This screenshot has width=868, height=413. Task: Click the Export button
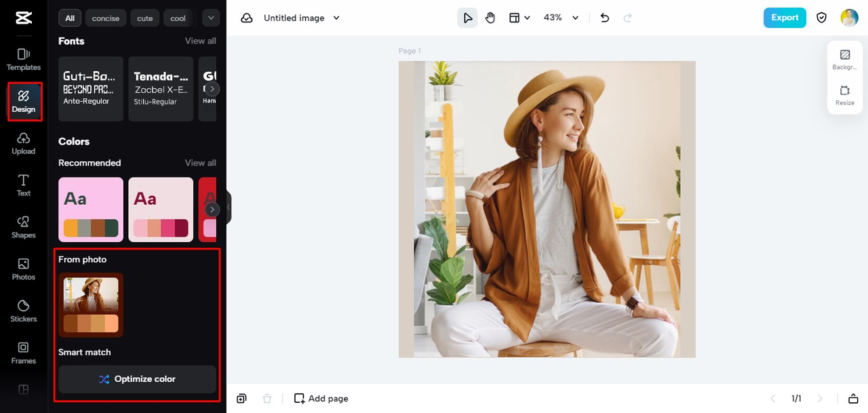click(785, 18)
